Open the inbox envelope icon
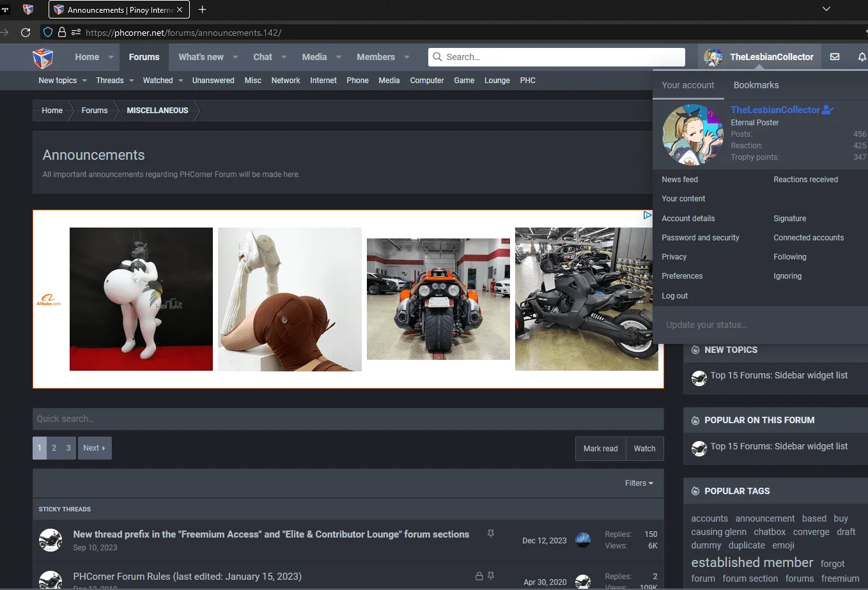The image size is (868, 590). click(x=835, y=57)
